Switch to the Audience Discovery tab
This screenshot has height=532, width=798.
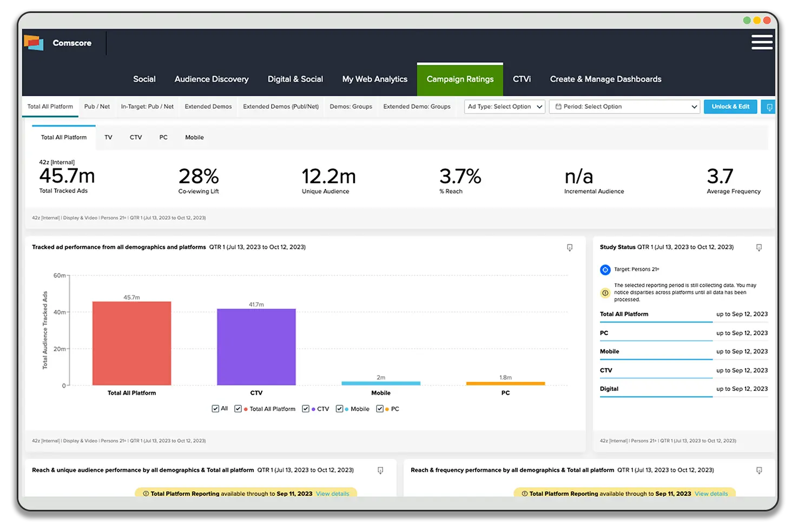[212, 79]
